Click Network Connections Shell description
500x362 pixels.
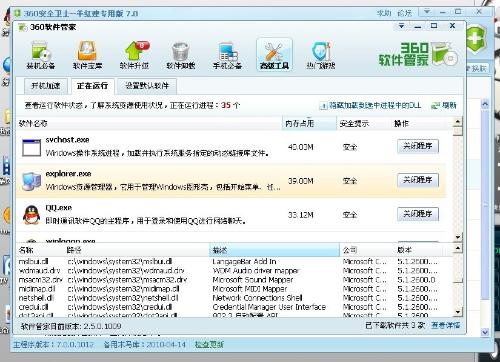tap(257, 298)
